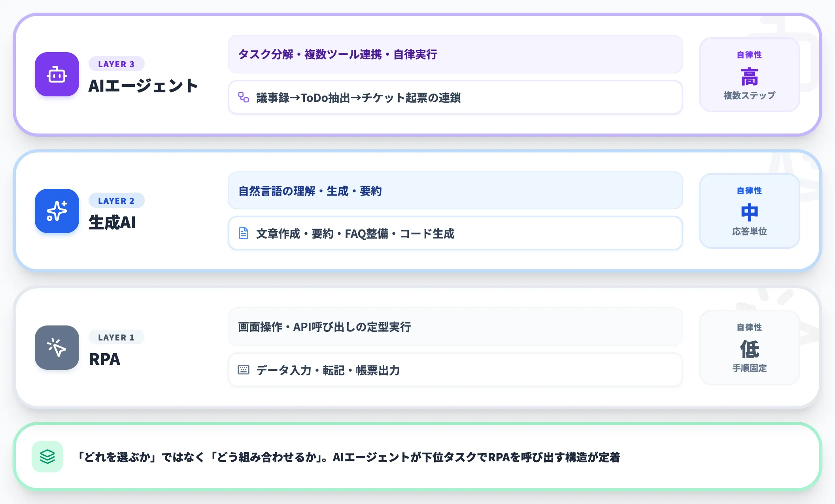The image size is (835, 504).
Task: Click the green layers stack icon
Action: [x=47, y=457]
